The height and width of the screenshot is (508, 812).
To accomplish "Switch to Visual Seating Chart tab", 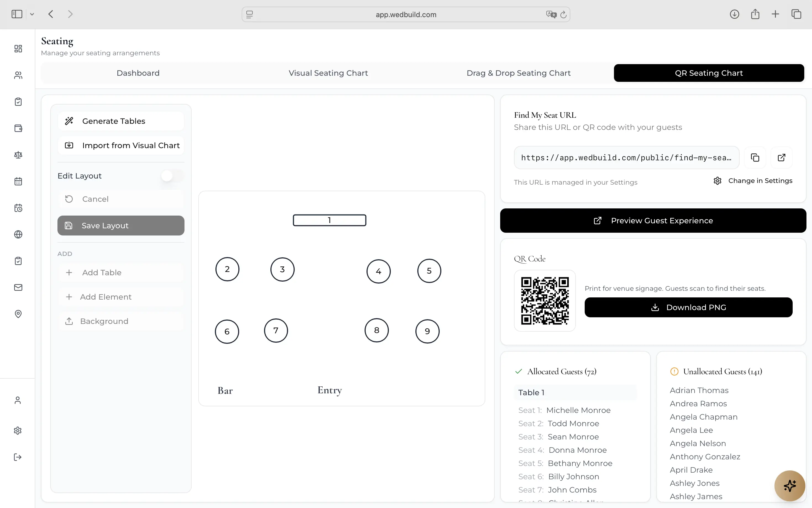I will coord(328,73).
